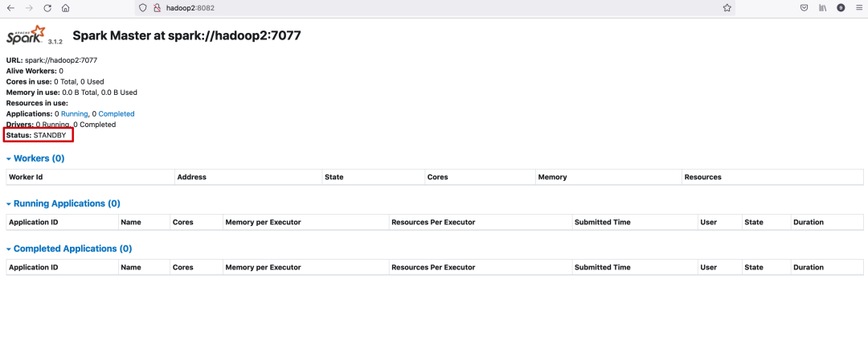Open the browser library icon

coord(823,8)
